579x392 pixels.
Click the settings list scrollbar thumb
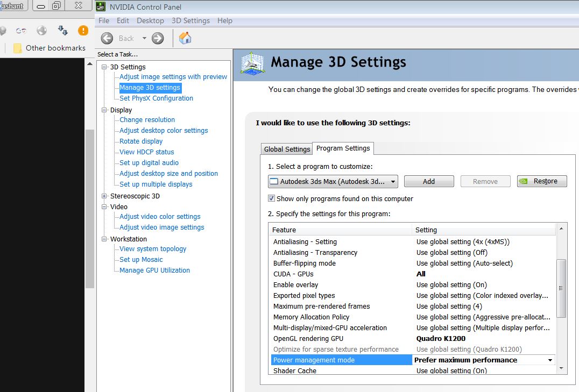(561, 288)
